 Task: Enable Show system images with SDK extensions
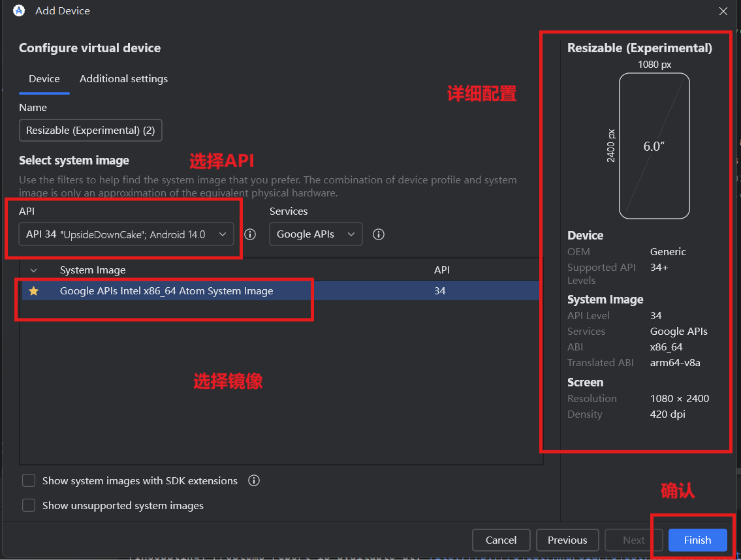point(29,480)
